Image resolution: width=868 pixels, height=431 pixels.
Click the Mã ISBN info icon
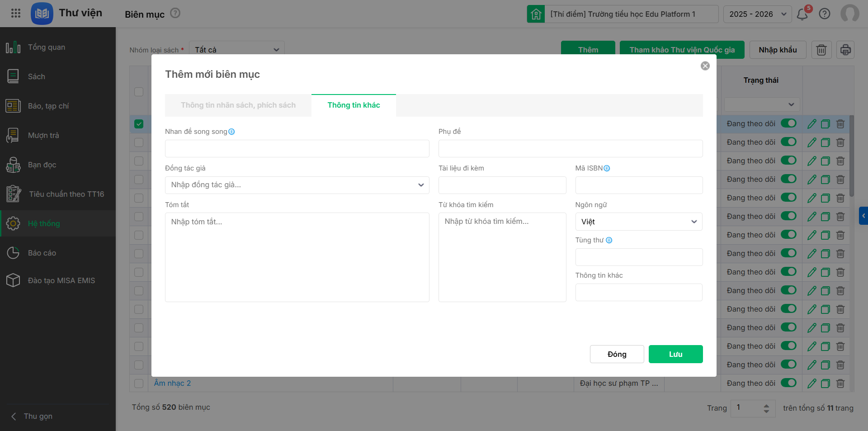(x=607, y=168)
